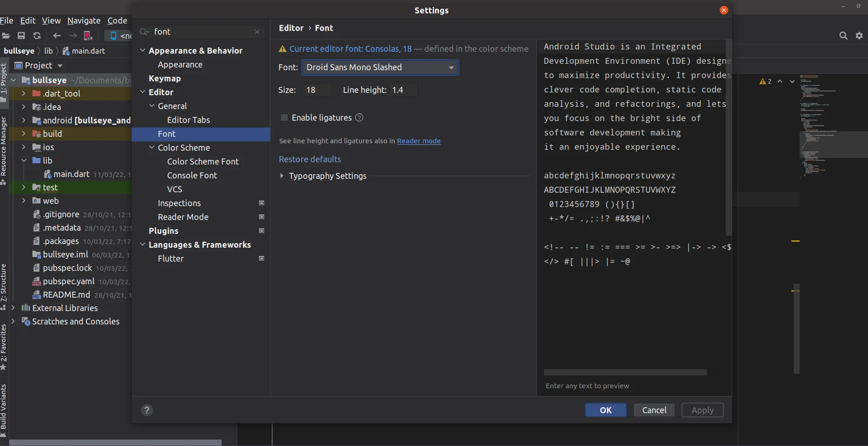Select Console Font in settings tree
This screenshot has width=868, height=446.
coord(192,175)
